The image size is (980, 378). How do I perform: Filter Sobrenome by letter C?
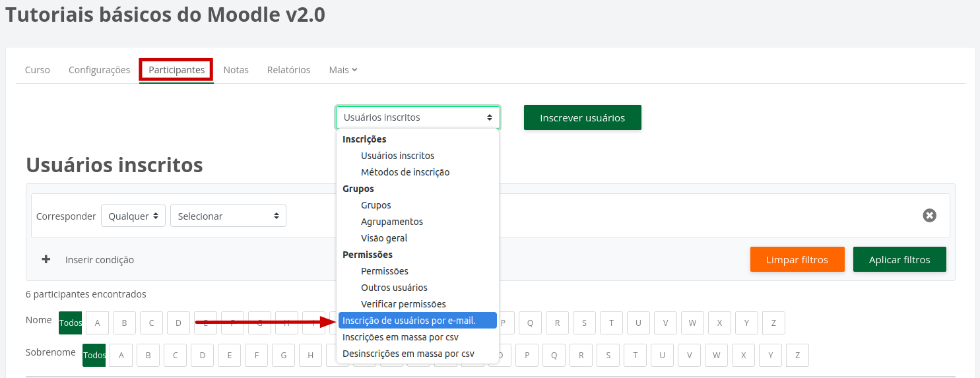point(176,355)
